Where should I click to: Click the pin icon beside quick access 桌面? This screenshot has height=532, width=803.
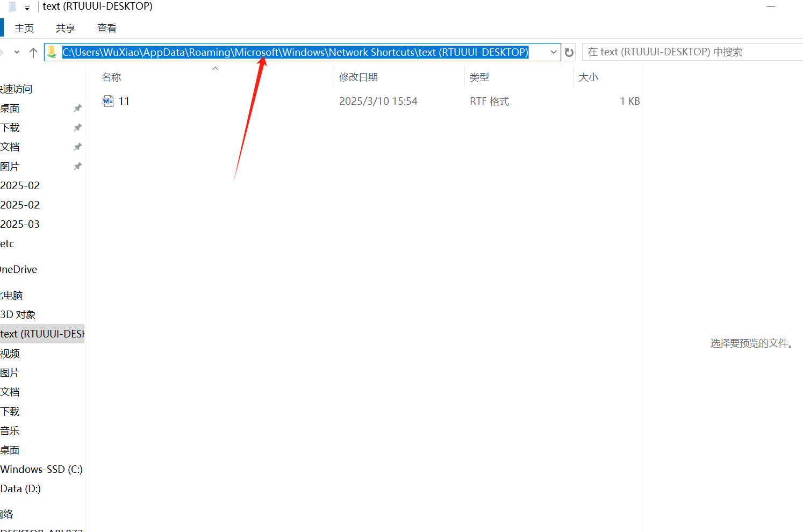tap(77, 108)
